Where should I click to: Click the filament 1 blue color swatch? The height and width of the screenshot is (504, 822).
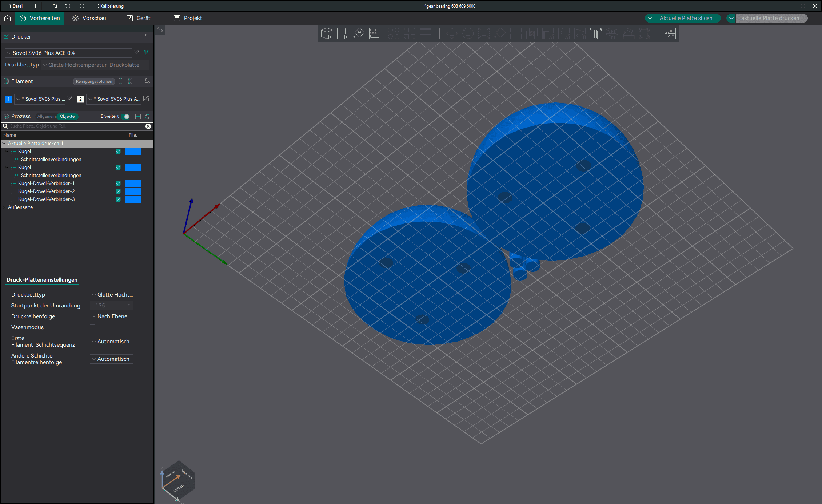8,99
